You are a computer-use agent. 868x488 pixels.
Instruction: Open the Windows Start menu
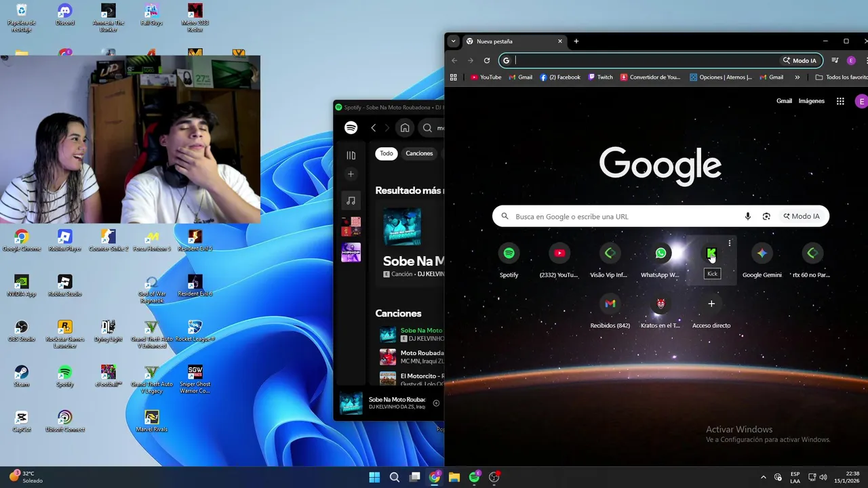point(374,477)
